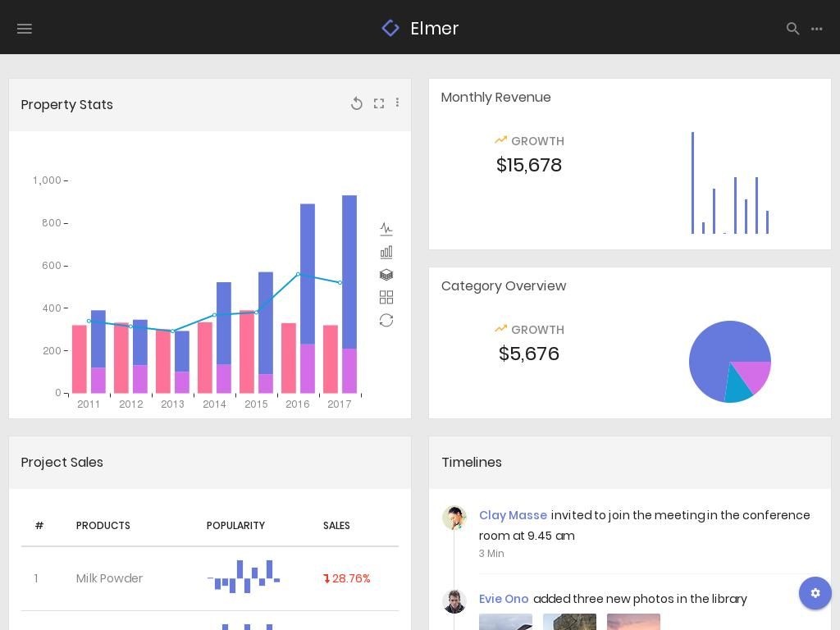Open the floating settings gear button

[x=815, y=593]
